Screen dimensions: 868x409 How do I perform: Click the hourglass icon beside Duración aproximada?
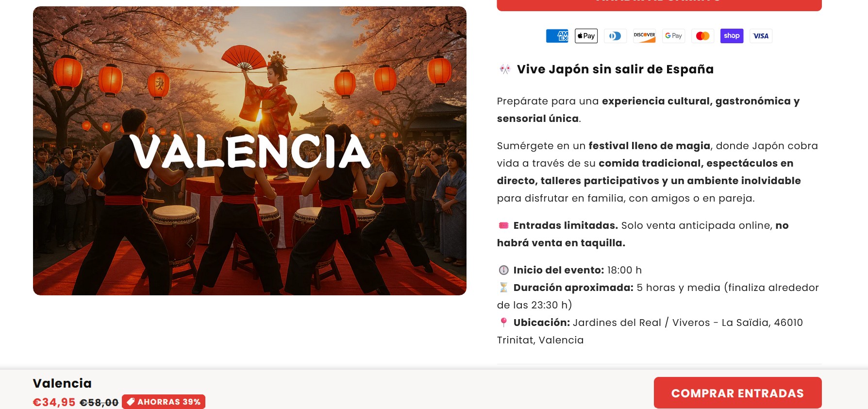[503, 288]
